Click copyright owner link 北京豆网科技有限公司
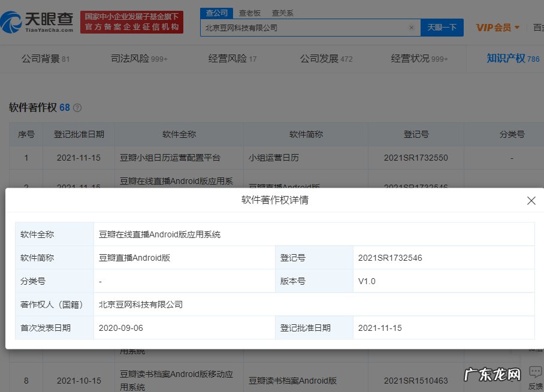The width and height of the screenshot is (544, 392). click(138, 304)
